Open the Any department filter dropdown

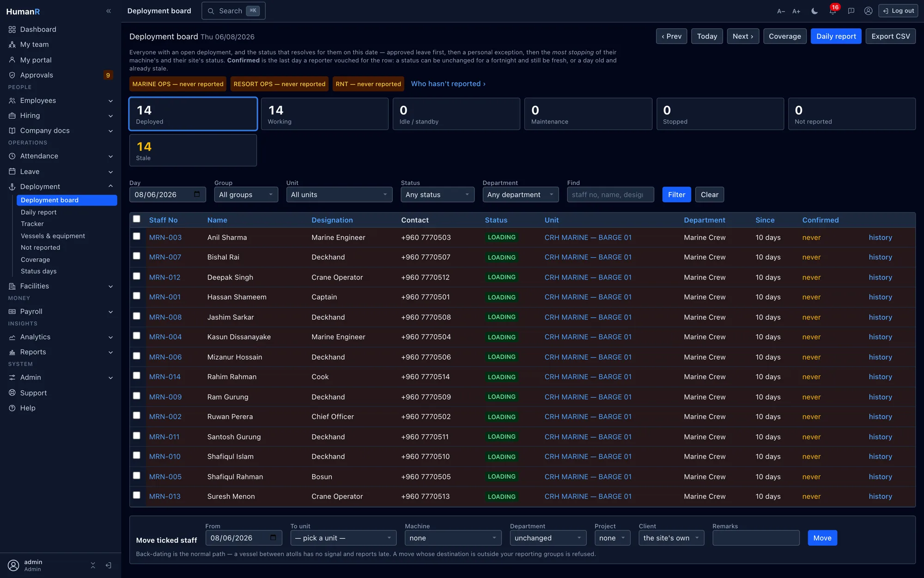(520, 195)
